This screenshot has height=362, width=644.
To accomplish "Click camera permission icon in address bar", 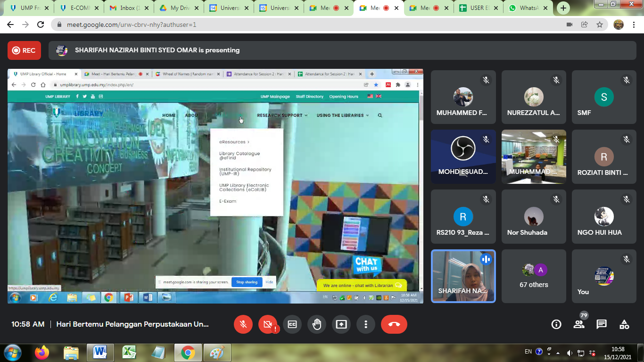I will click(x=569, y=25).
